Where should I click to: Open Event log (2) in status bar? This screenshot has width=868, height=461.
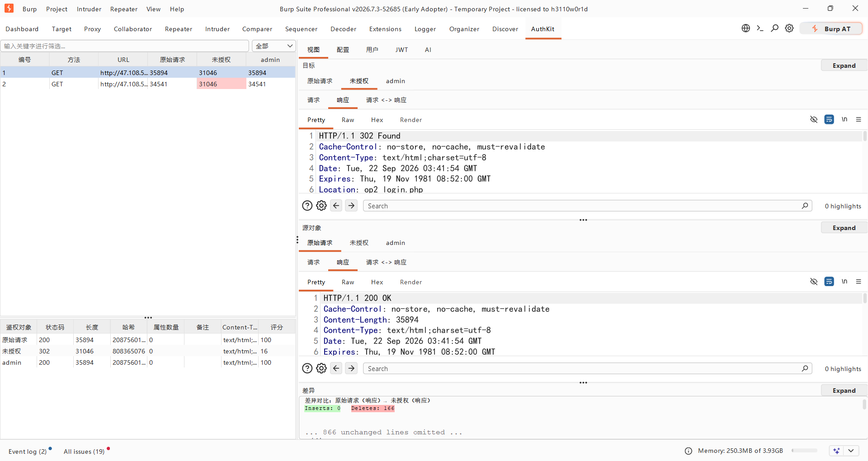point(28,452)
